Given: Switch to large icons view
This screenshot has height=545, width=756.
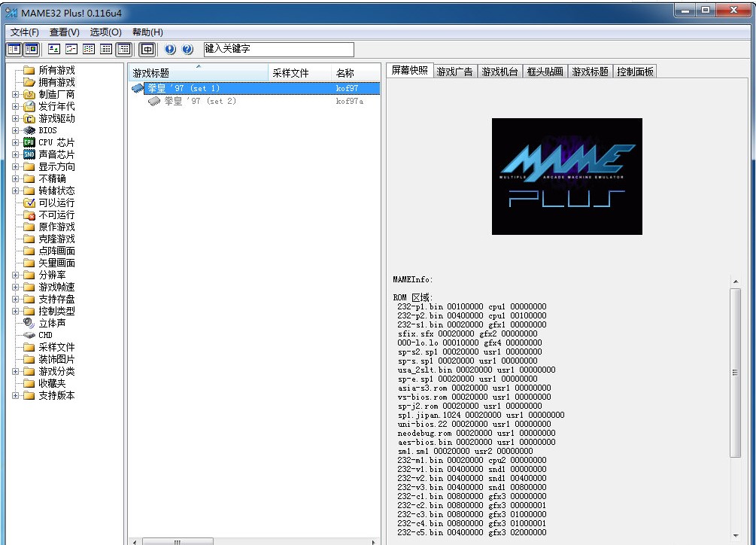Looking at the screenshot, I should (x=54, y=49).
